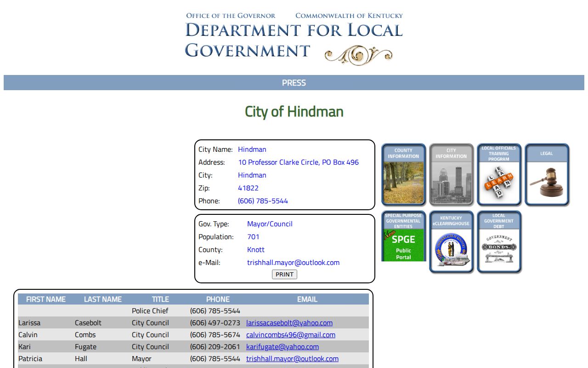Click the county value Knott

coord(256,250)
